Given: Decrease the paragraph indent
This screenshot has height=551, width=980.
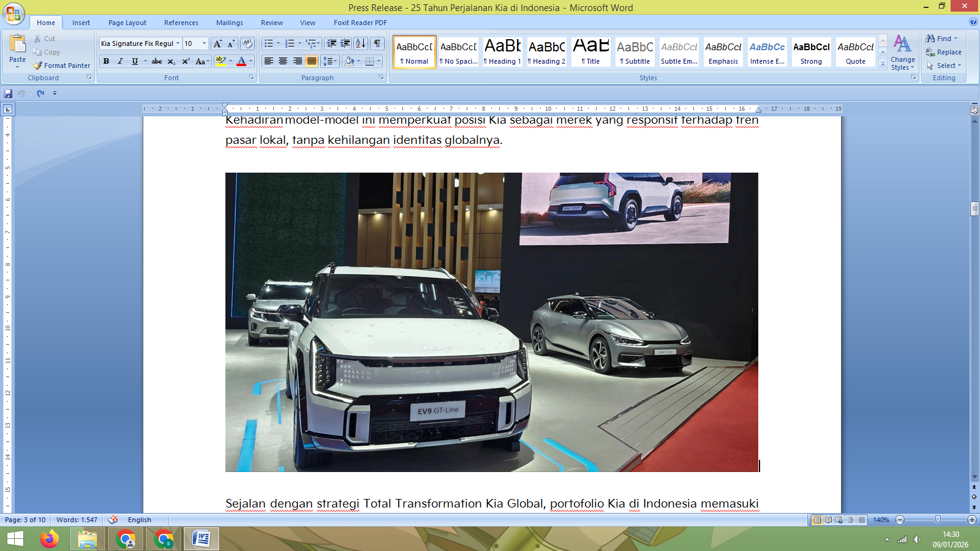Looking at the screenshot, I should click(331, 43).
